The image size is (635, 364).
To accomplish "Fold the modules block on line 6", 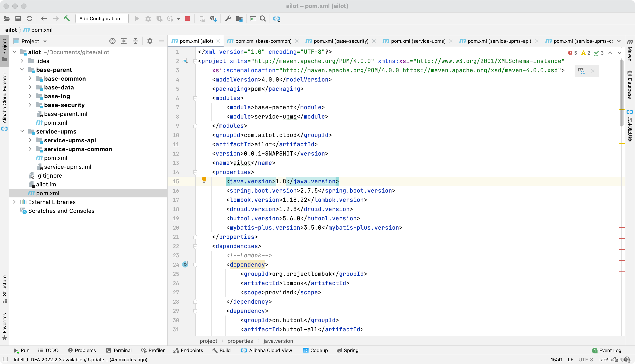I will pos(195,98).
